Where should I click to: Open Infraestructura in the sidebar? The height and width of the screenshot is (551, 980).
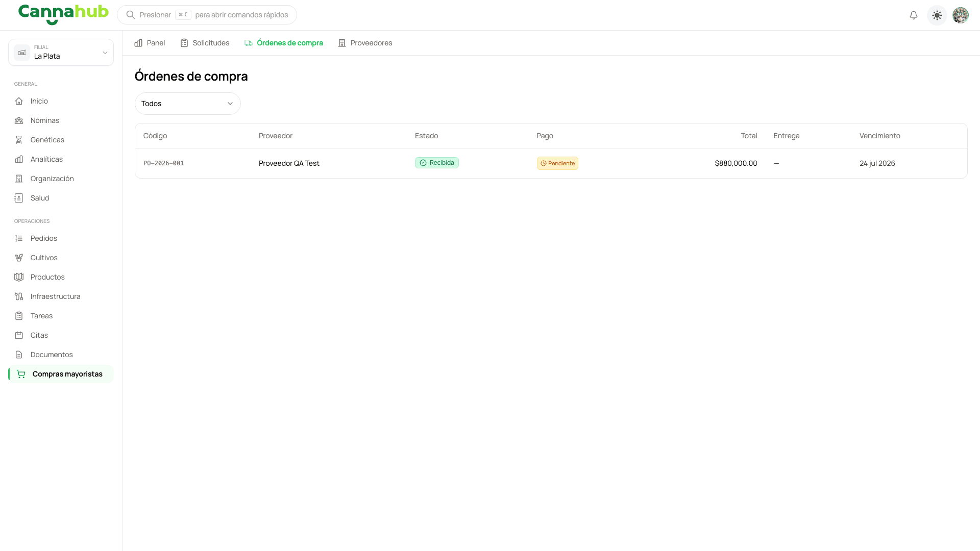61,296
